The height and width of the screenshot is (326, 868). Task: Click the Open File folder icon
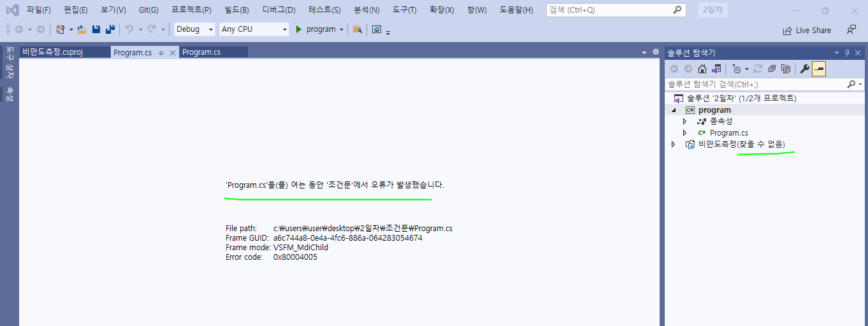82,29
